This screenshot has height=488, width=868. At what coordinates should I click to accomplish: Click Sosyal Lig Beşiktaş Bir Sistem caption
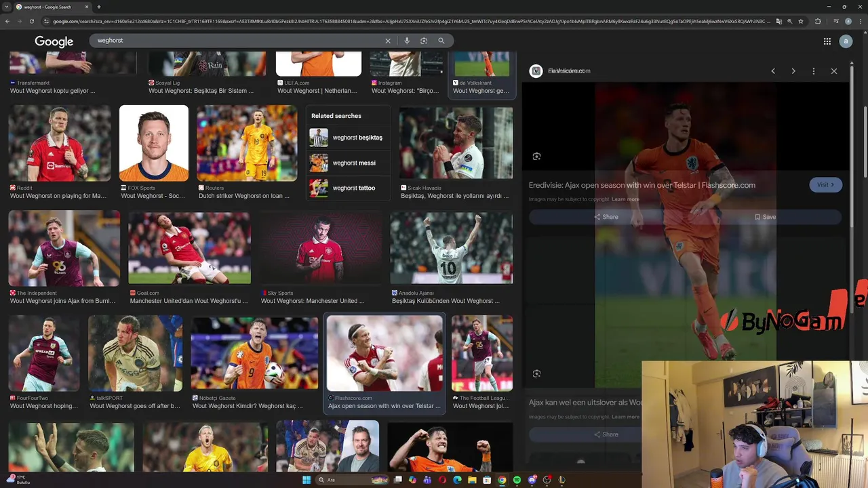coord(201,91)
